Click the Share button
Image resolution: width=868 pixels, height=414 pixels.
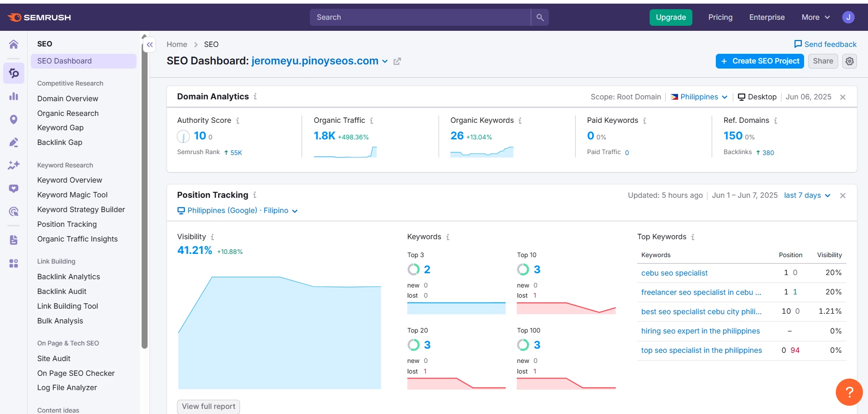click(x=823, y=61)
